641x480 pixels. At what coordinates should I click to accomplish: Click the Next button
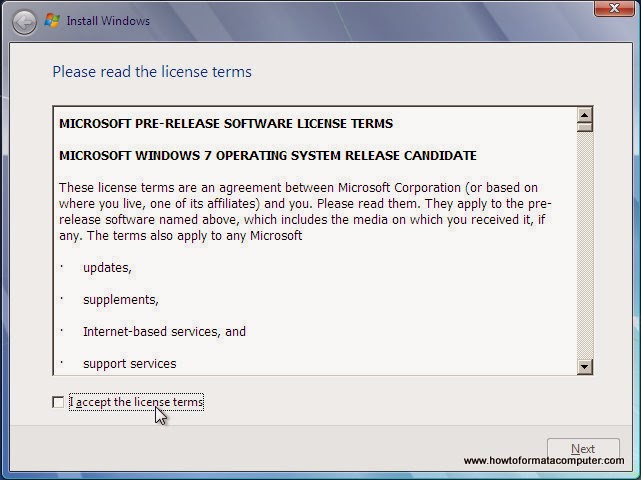point(583,449)
